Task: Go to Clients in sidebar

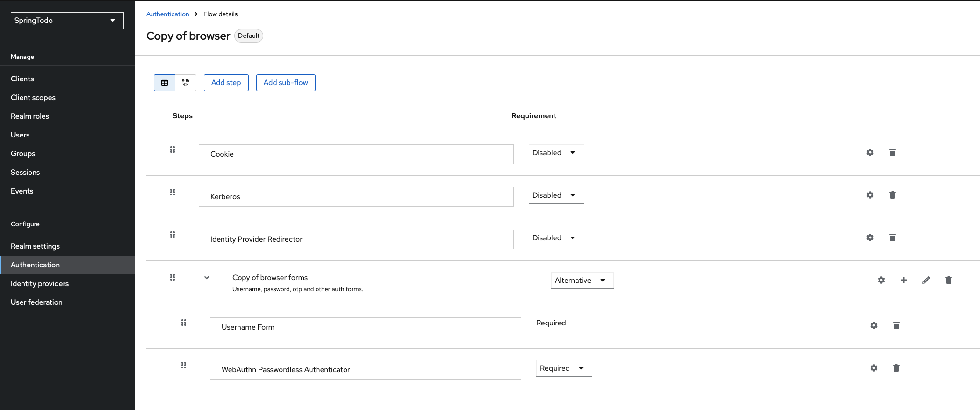Action: [67, 79]
